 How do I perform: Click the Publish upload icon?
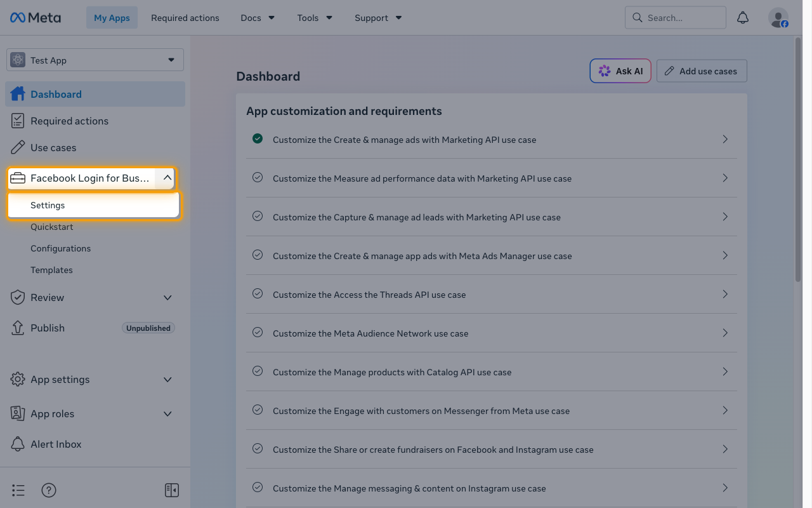point(18,328)
